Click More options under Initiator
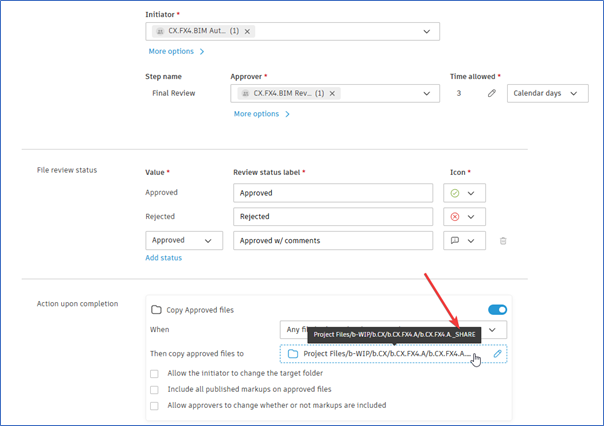Viewport: 604px width, 426px height. (176, 51)
